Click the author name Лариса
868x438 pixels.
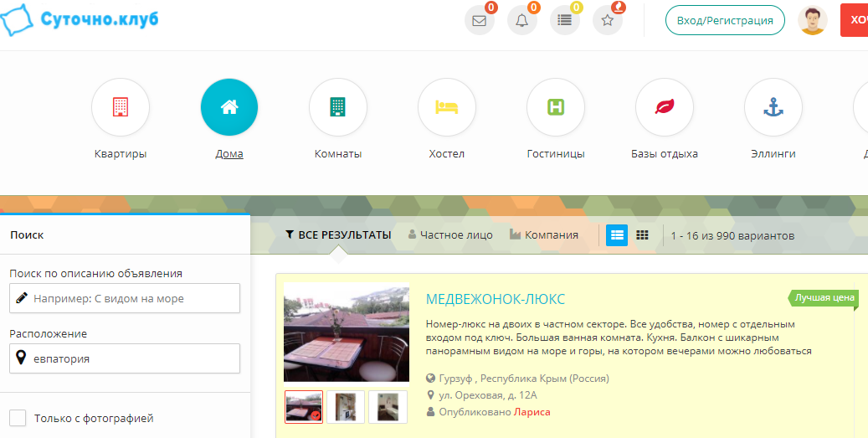pyautogui.click(x=532, y=412)
